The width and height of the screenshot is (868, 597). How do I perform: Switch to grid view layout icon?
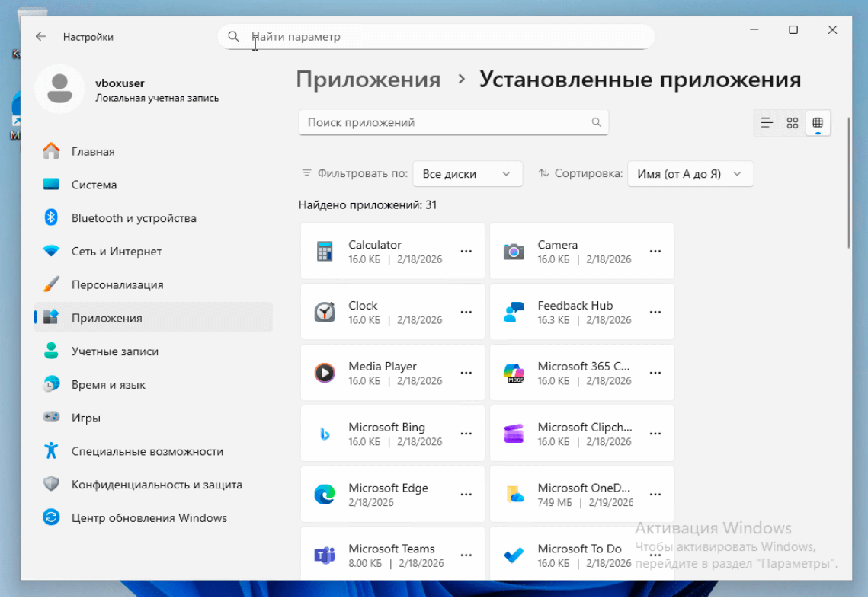792,123
